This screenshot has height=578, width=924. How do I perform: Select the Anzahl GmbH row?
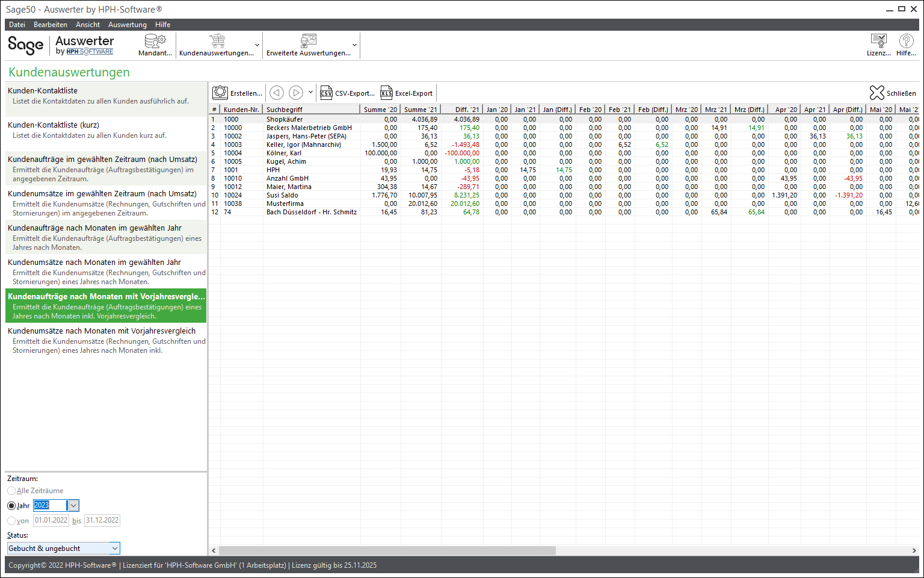pos(564,178)
